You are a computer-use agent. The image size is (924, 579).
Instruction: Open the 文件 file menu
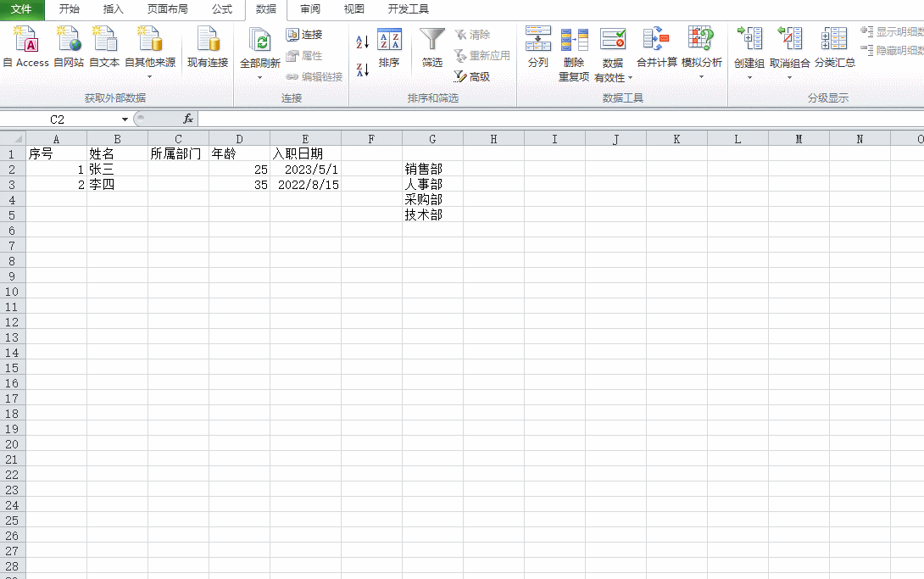(21, 9)
